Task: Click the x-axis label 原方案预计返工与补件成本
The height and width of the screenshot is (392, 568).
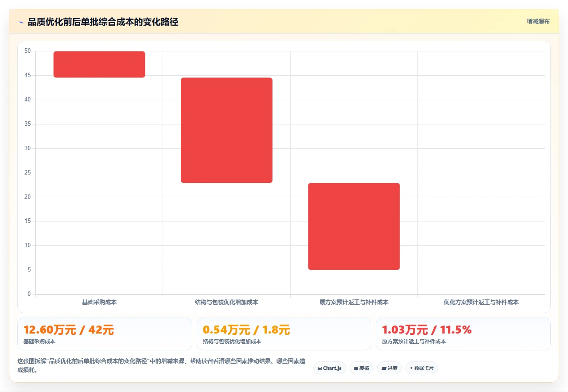Action: (x=354, y=302)
